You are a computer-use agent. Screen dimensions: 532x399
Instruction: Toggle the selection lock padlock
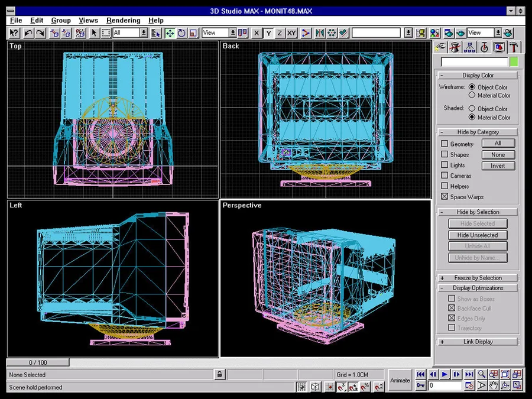(219, 375)
